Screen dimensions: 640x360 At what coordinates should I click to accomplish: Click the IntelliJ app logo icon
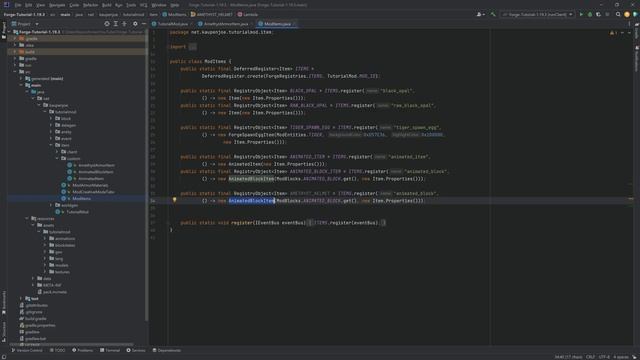click(6, 5)
